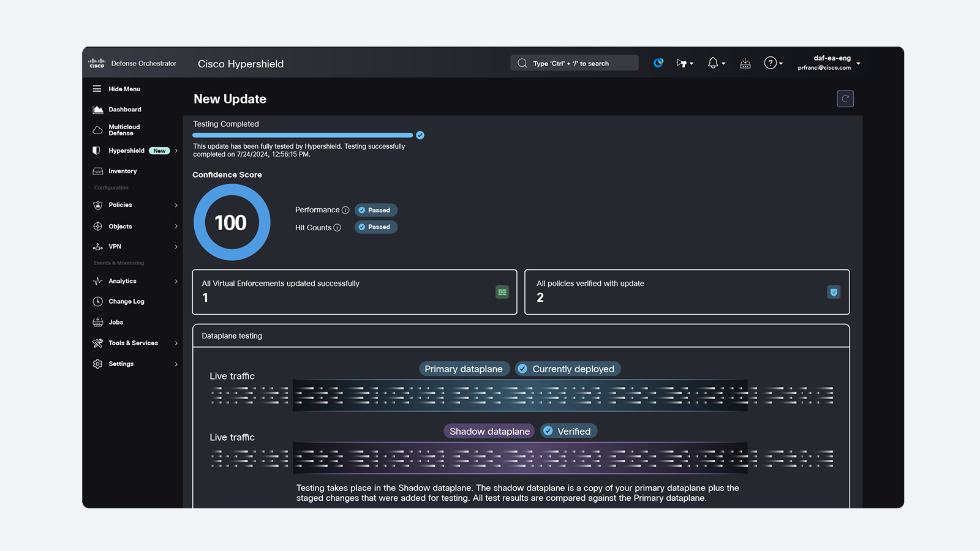This screenshot has height=551, width=980.
Task: Click the download tray icon in header
Action: 745,63
